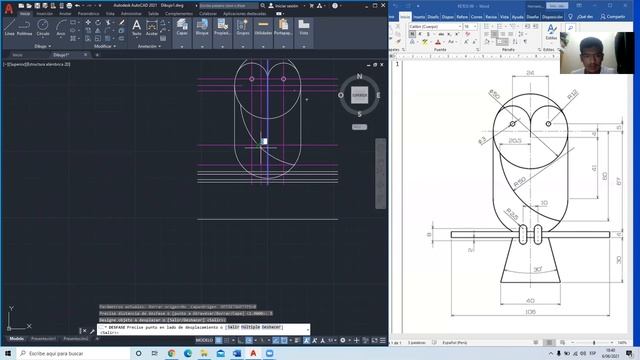Click the Word zoom slider
The height and width of the screenshot is (360, 640).
point(594,342)
